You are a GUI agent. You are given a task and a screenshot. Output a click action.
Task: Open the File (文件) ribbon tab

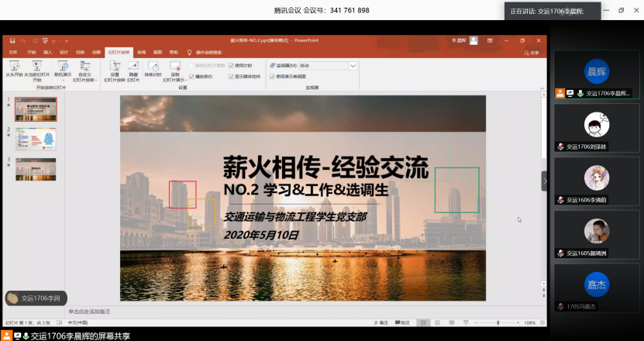click(x=13, y=52)
